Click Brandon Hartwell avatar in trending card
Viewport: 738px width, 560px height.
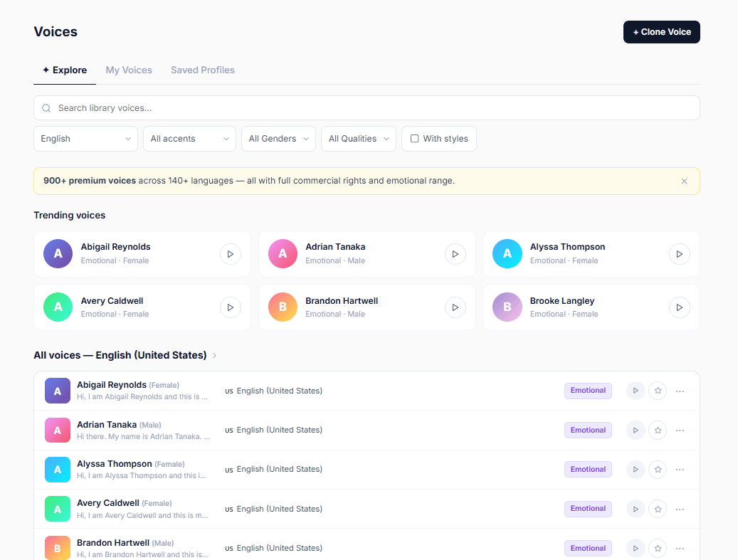pyautogui.click(x=283, y=307)
